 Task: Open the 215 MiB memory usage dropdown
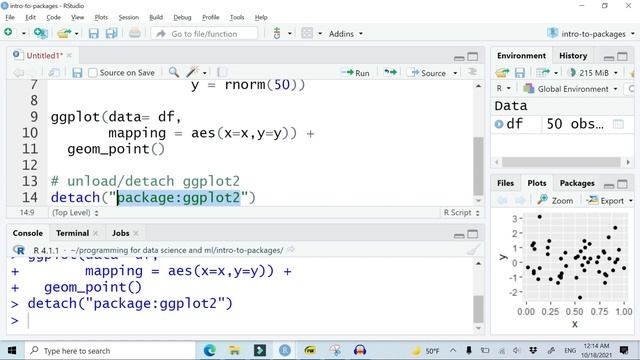(593, 73)
